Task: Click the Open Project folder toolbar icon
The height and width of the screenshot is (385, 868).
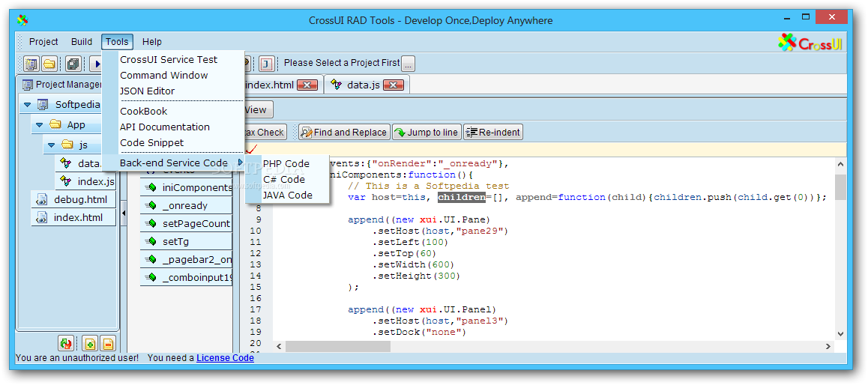Action: 49,64
